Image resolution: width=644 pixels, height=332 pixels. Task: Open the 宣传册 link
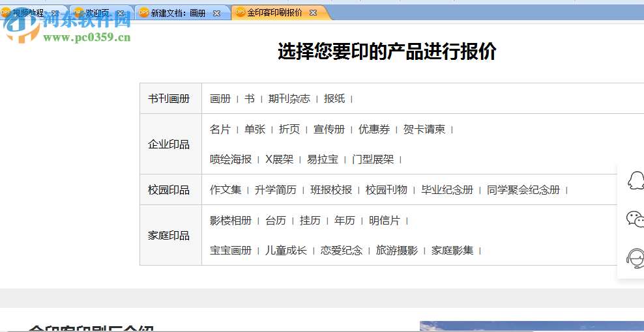[x=329, y=130]
